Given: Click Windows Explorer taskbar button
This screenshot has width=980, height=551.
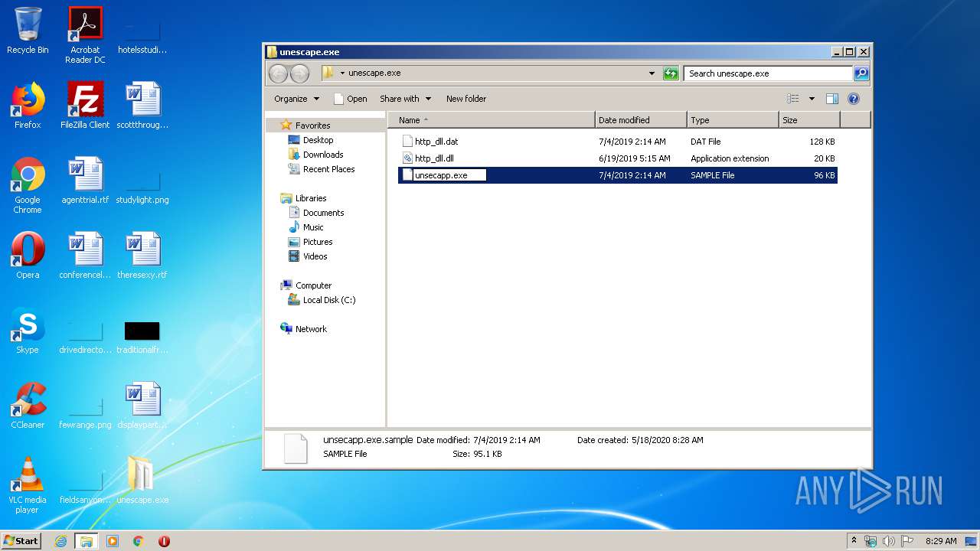Looking at the screenshot, I should pos(87,541).
